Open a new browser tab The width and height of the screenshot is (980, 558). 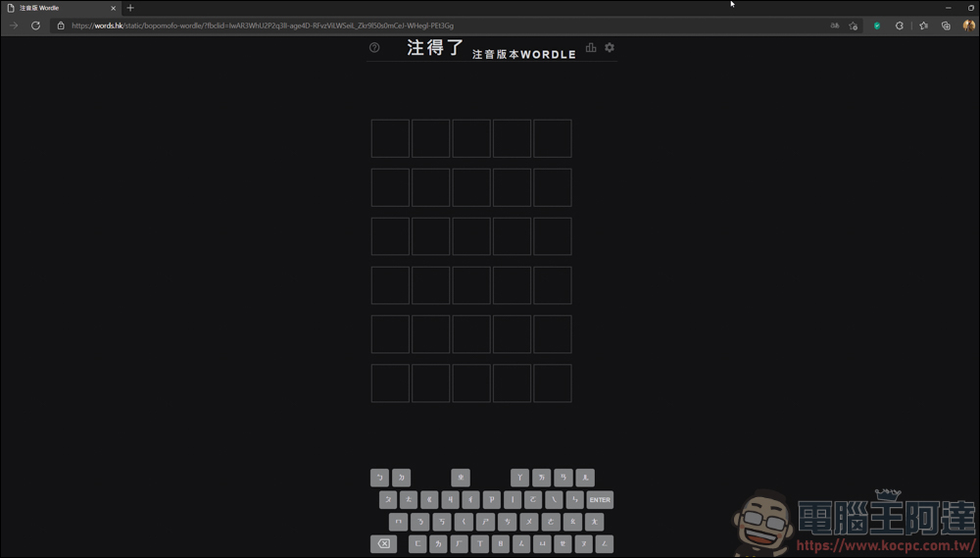[130, 8]
